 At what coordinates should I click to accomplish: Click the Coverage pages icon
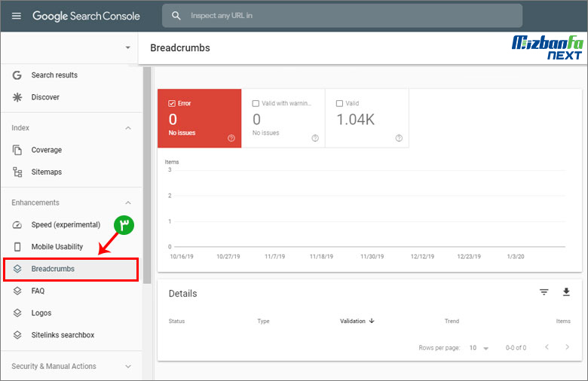point(17,150)
